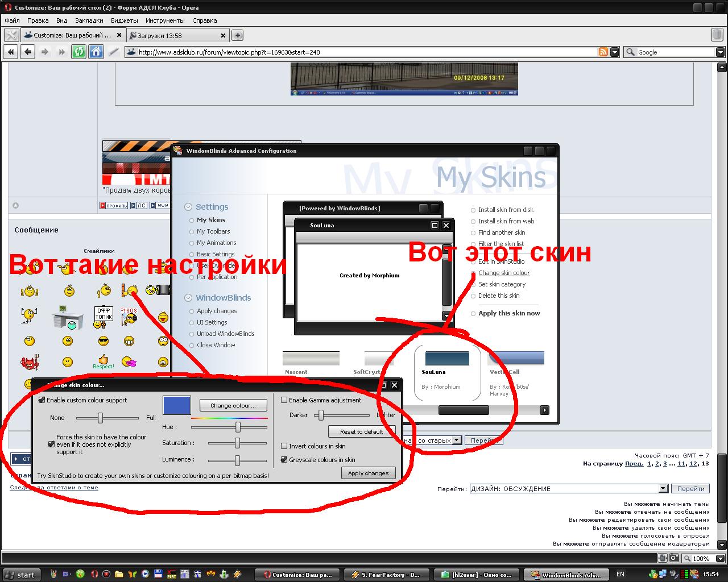Click the blue floppy disk quick launch icon
This screenshot has width=728, height=582.
click(x=158, y=574)
